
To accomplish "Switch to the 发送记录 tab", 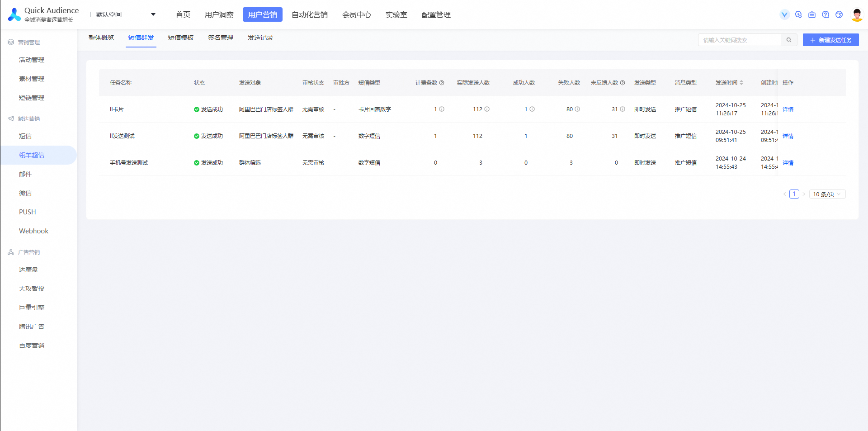I will (x=260, y=38).
